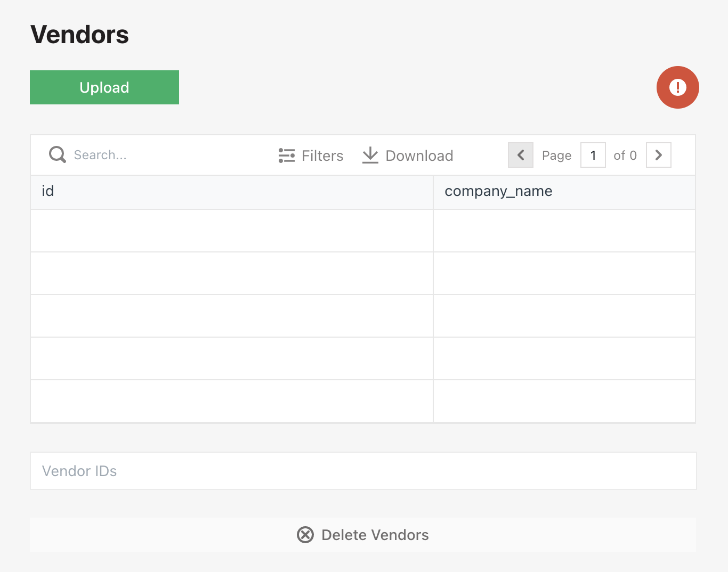
Task: Click the Vendors page title
Action: [x=79, y=34]
